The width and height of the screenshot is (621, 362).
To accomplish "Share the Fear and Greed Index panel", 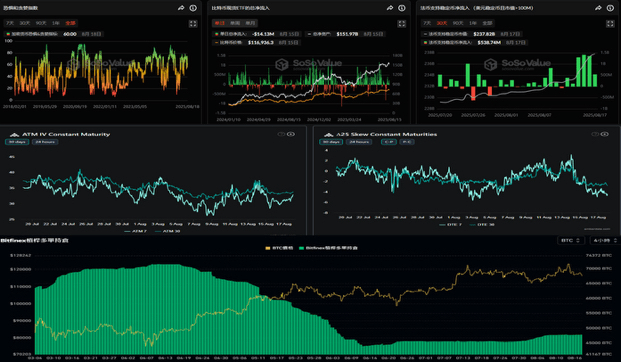I will [181, 8].
